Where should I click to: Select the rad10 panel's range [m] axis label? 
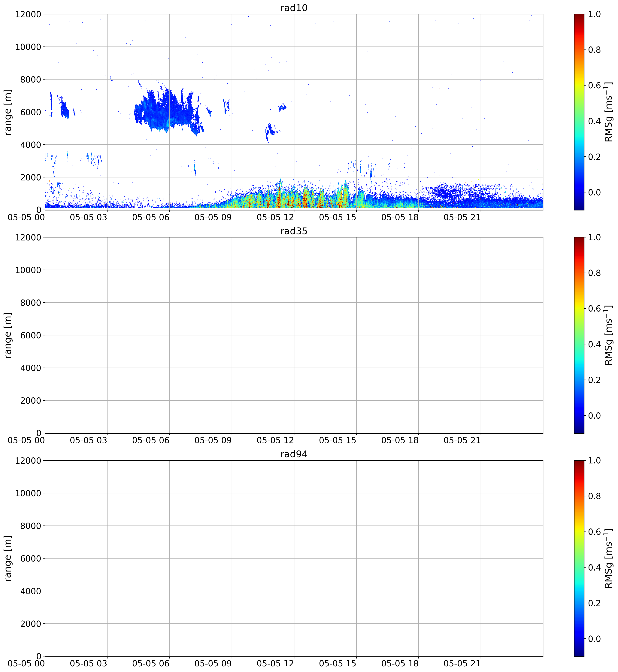[x=8, y=112]
